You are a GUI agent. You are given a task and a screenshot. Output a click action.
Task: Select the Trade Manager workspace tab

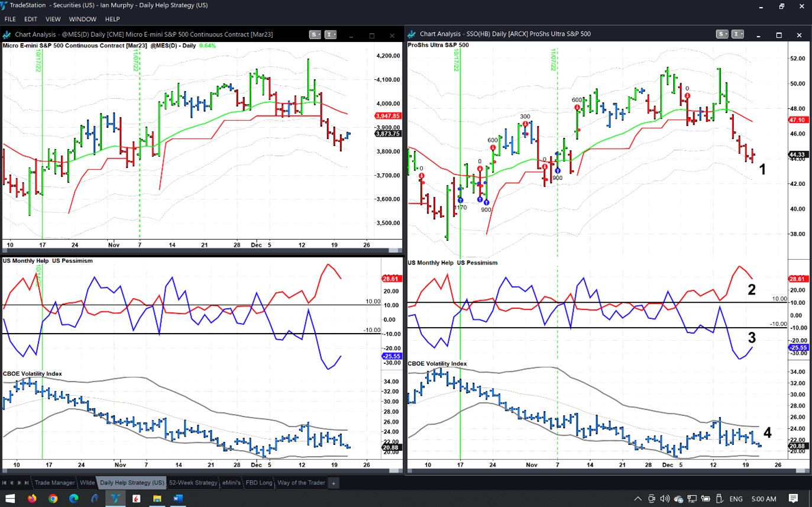click(54, 483)
